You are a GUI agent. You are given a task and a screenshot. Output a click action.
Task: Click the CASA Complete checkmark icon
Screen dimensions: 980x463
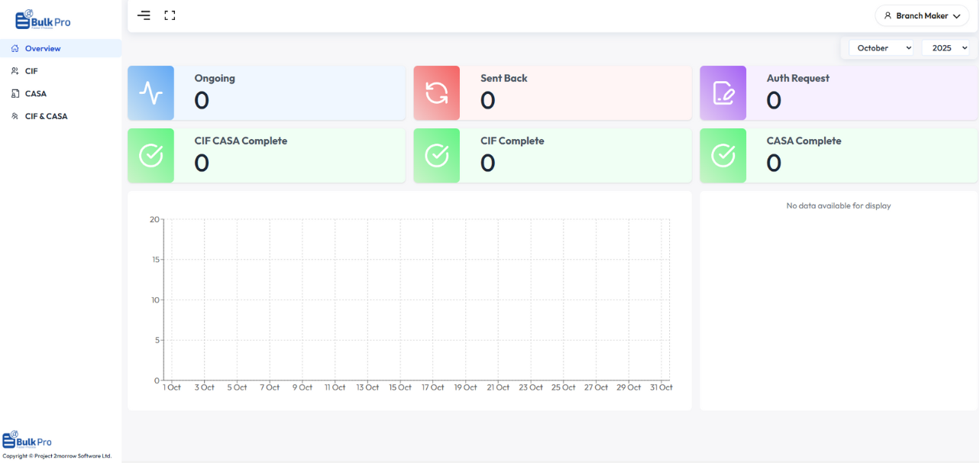(x=723, y=156)
